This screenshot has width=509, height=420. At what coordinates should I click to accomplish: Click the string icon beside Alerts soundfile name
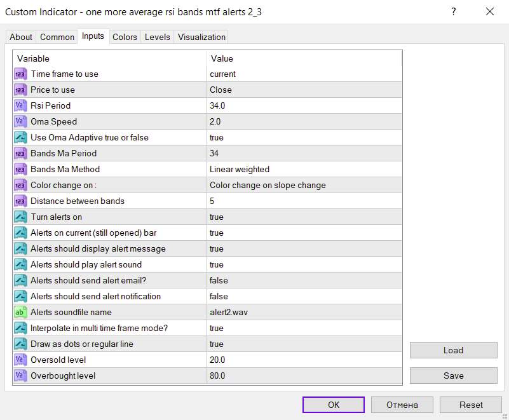20,312
